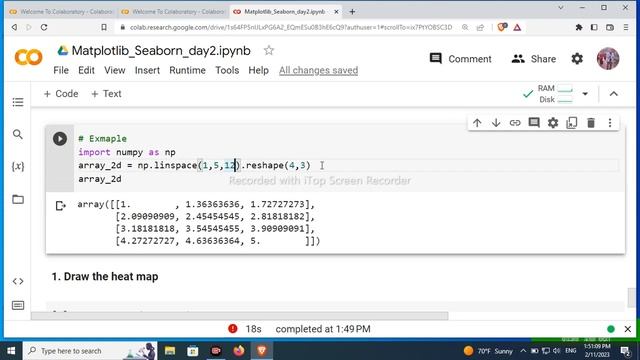This screenshot has height=360, width=640.
Task: Open browser extensions puzzle icon
Action: [579, 27]
